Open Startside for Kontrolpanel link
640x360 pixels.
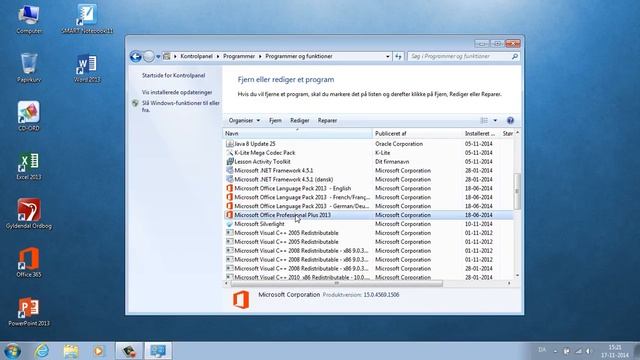(x=173, y=76)
